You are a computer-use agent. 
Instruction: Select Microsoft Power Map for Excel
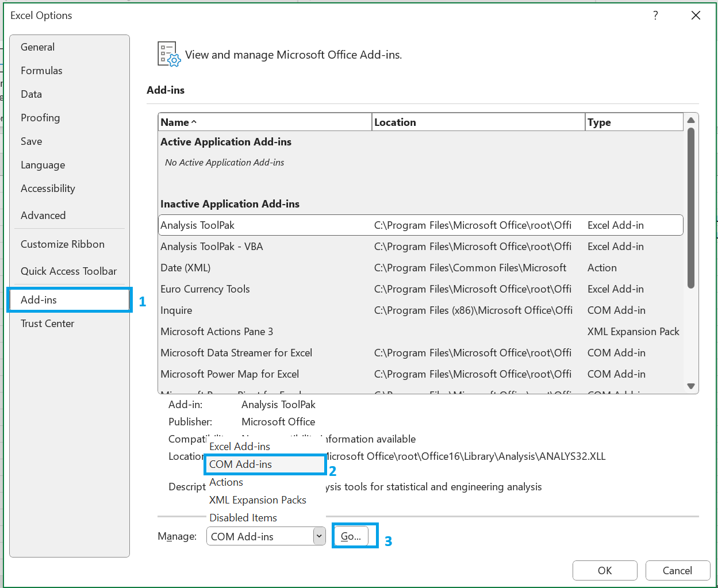point(421,374)
